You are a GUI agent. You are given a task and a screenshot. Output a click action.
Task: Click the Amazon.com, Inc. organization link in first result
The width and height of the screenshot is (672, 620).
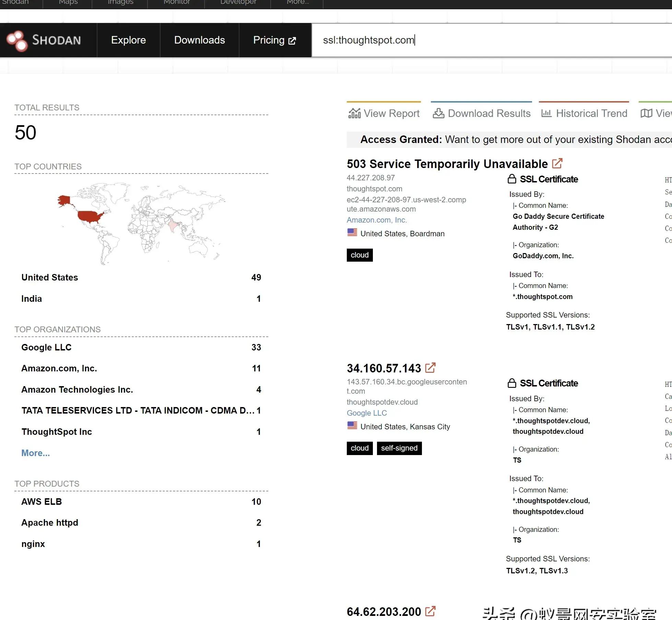click(x=377, y=220)
